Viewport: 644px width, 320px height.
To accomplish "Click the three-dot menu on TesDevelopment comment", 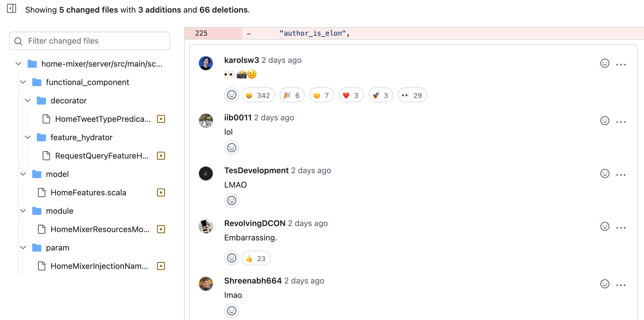I will [622, 173].
